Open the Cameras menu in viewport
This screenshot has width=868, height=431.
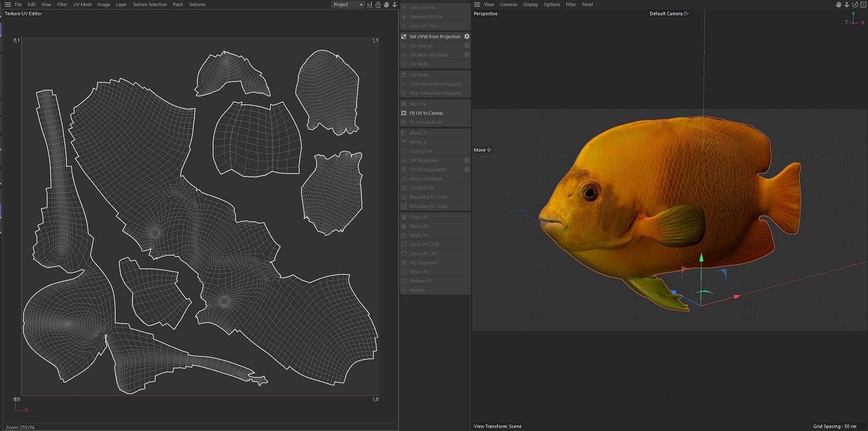[x=509, y=5]
